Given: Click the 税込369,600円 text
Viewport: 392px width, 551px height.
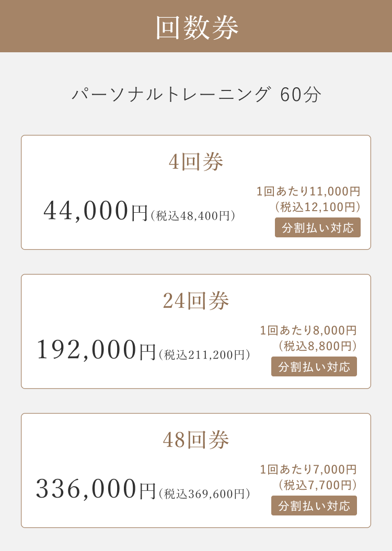Looking at the screenshot, I should pyautogui.click(x=204, y=493).
